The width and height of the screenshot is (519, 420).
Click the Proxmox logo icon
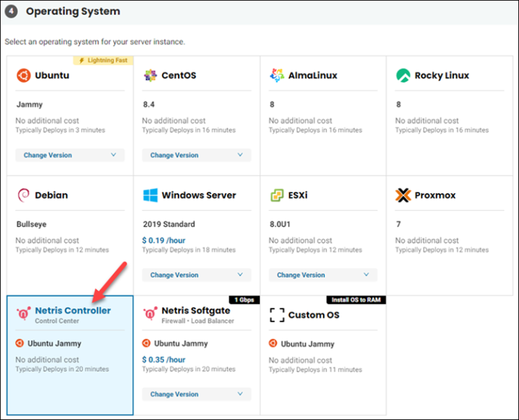click(x=403, y=195)
